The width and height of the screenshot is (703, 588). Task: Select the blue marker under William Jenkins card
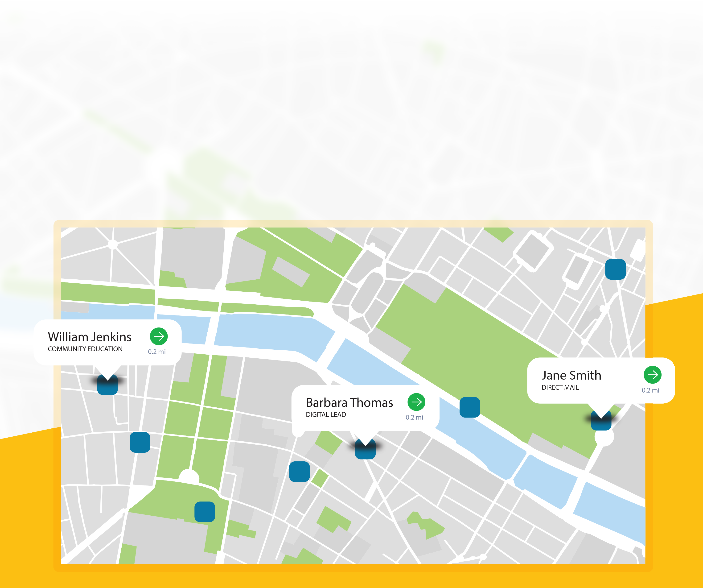tap(107, 385)
